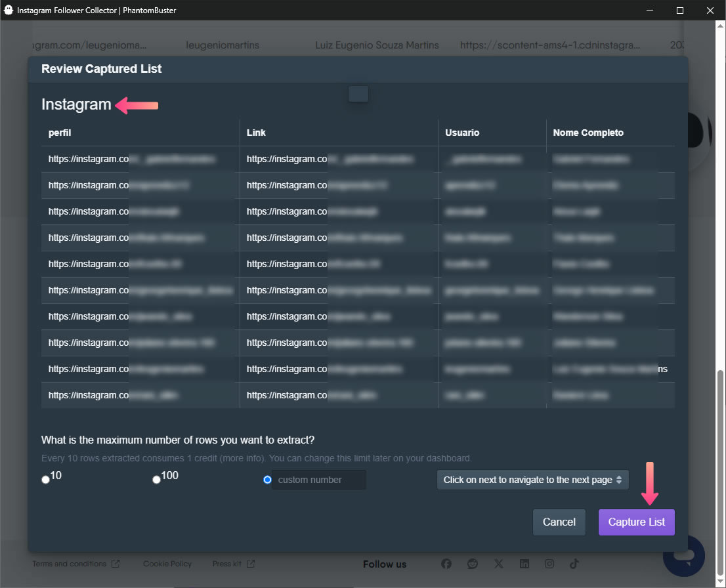Click external-link icon beside Press kit
Screen dimensions: 726x588
(x=251, y=564)
